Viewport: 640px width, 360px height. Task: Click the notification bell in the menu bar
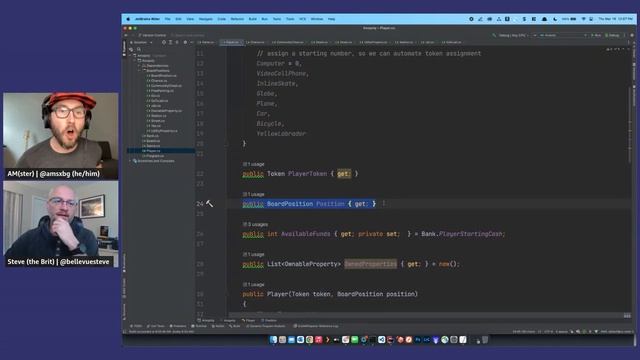coord(544,19)
